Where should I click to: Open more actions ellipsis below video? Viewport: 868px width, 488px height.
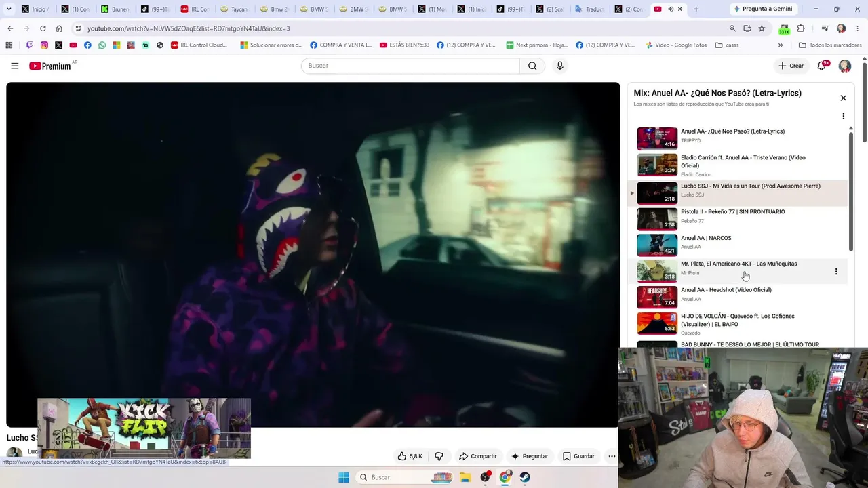click(x=612, y=456)
